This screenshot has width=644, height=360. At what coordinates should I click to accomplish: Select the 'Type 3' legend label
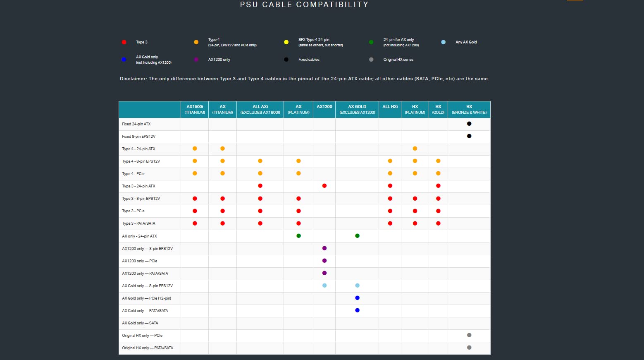[x=142, y=42]
